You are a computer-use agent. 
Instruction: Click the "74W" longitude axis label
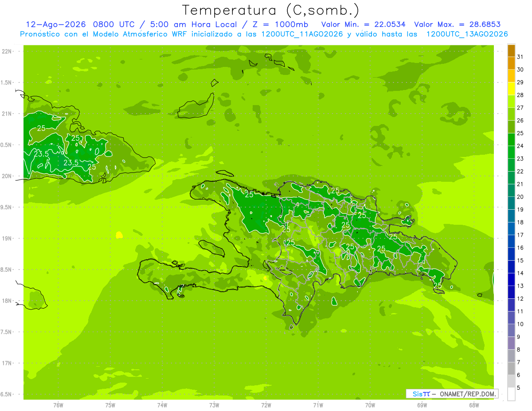[x=162, y=405]
